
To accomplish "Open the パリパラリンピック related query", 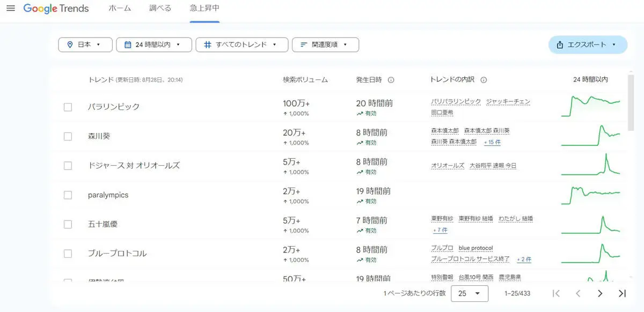I will [x=456, y=102].
